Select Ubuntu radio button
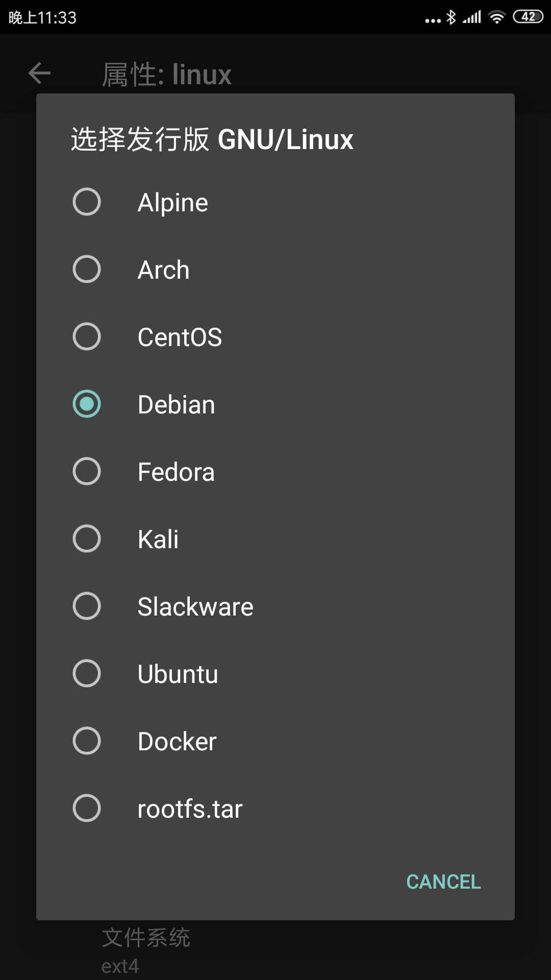 pyautogui.click(x=87, y=673)
